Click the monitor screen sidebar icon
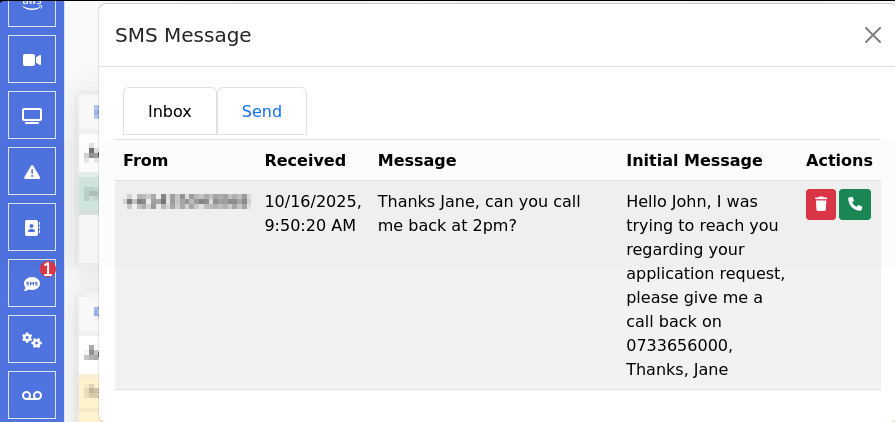 (32, 115)
